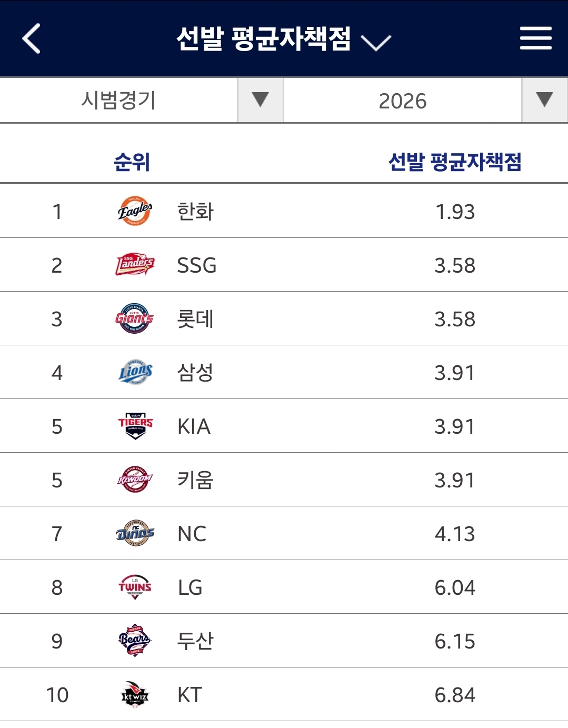Click the NC Dinos logo

coord(135,533)
